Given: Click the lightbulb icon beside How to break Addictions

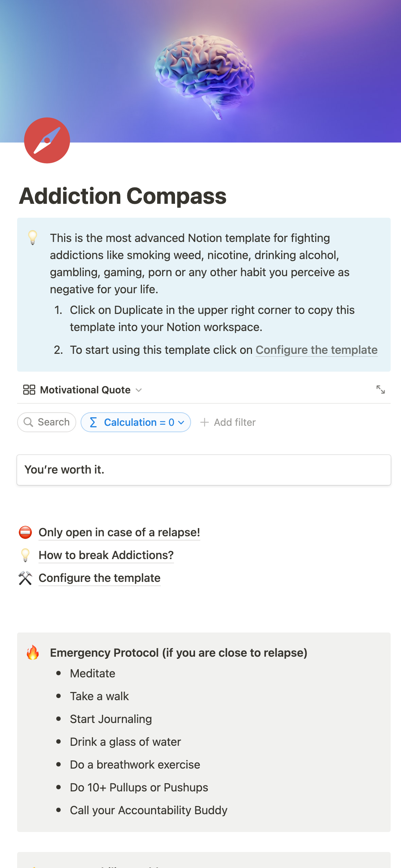Looking at the screenshot, I should pos(25,555).
